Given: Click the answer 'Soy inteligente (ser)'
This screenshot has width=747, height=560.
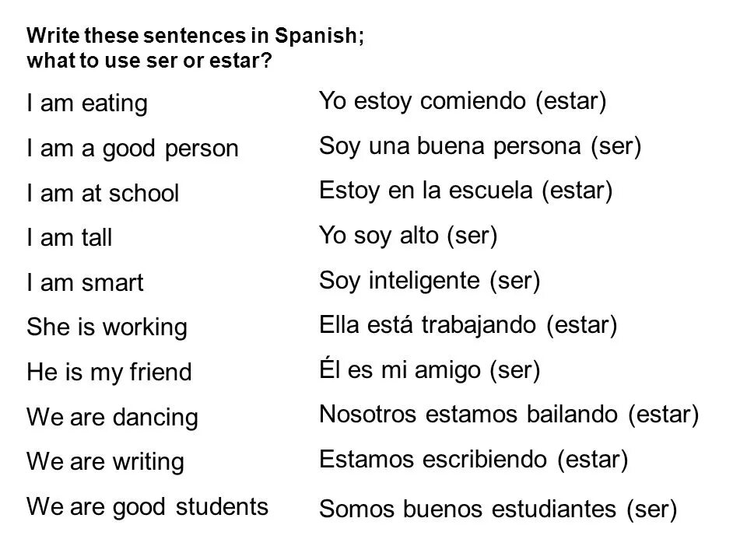Looking at the screenshot, I should click(430, 281).
